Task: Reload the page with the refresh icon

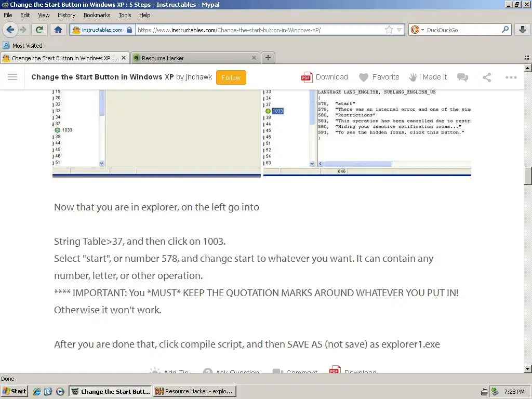Action: tap(39, 30)
